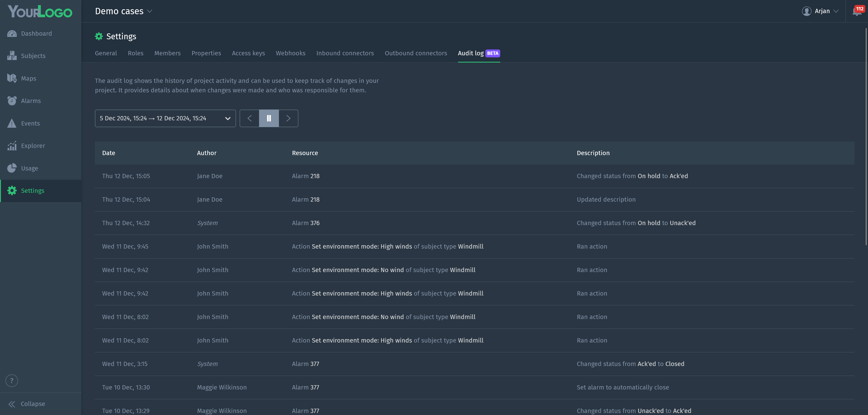Open the date range dropdown
The height and width of the screenshot is (415, 868).
pos(165,118)
